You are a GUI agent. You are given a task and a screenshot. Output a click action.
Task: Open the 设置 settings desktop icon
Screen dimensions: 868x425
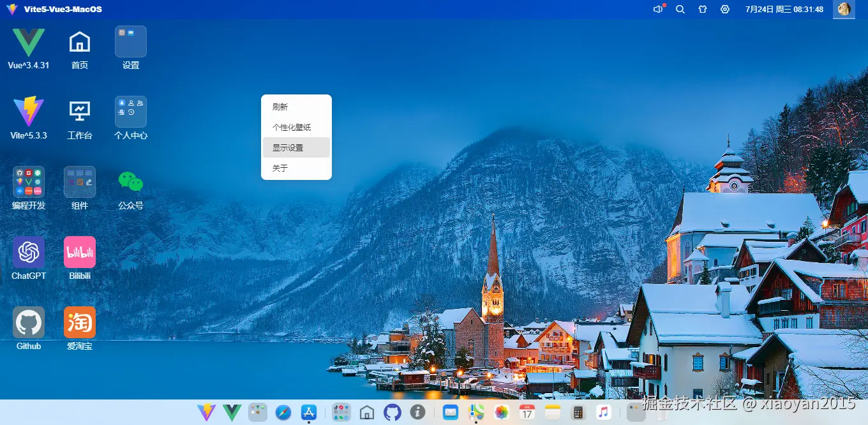click(x=130, y=40)
